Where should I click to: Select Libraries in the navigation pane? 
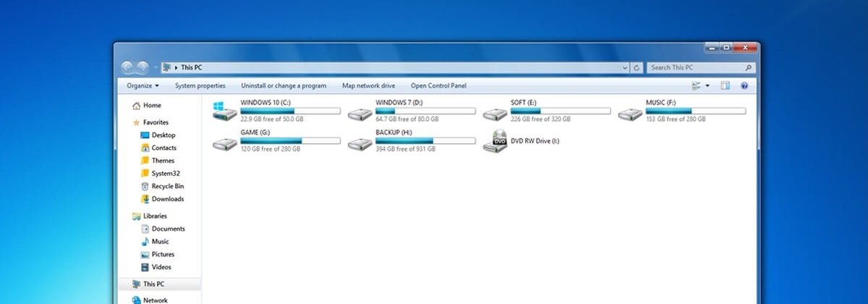149,216
